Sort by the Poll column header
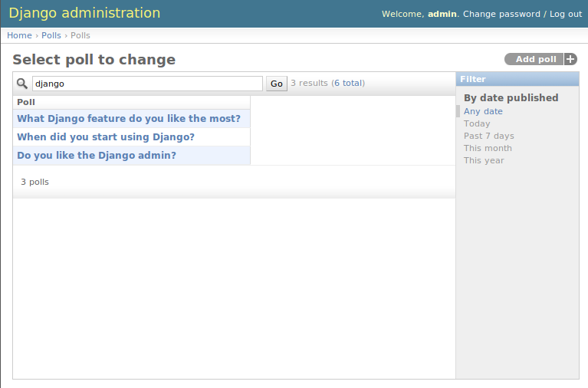This screenshot has height=388, width=588. [x=26, y=102]
